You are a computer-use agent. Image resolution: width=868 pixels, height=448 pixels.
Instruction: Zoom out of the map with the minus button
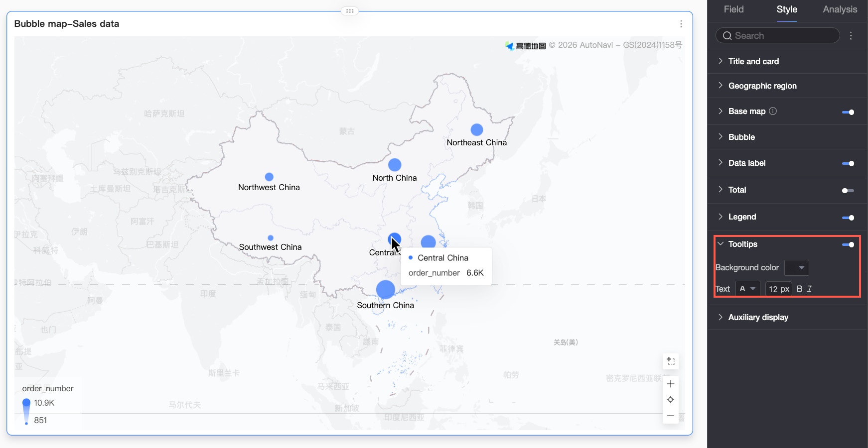coord(671,416)
